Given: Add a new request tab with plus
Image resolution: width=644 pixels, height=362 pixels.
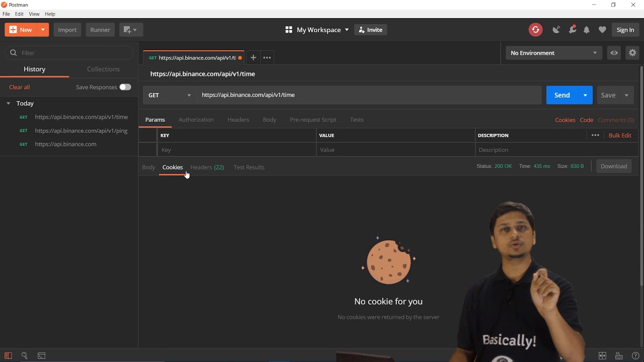Looking at the screenshot, I should [x=254, y=58].
